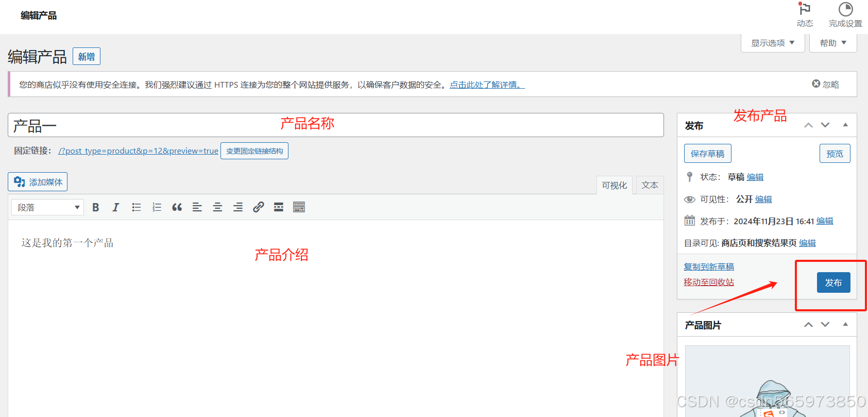The image size is (868, 417).
Task: Insert a numbered list
Action: [157, 207]
